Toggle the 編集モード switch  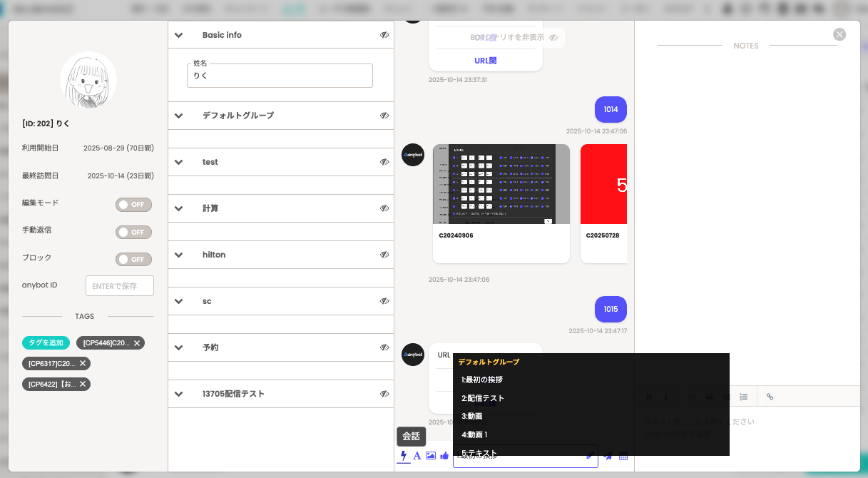click(134, 205)
